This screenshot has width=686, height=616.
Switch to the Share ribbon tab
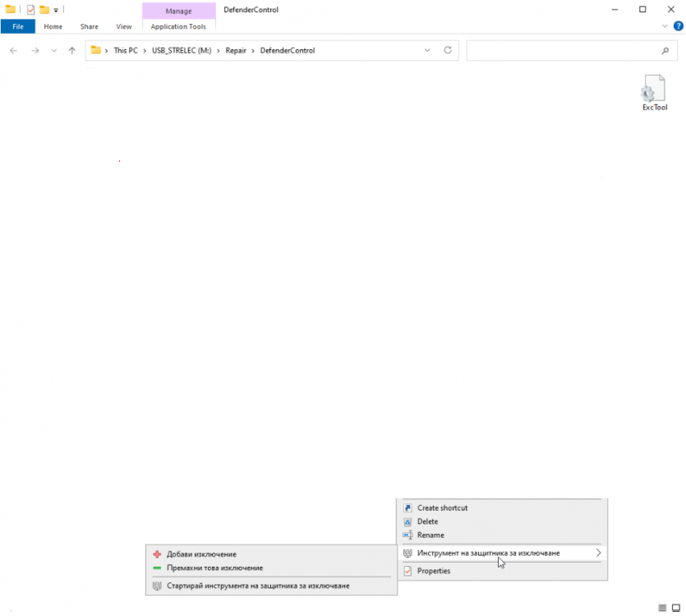point(90,26)
